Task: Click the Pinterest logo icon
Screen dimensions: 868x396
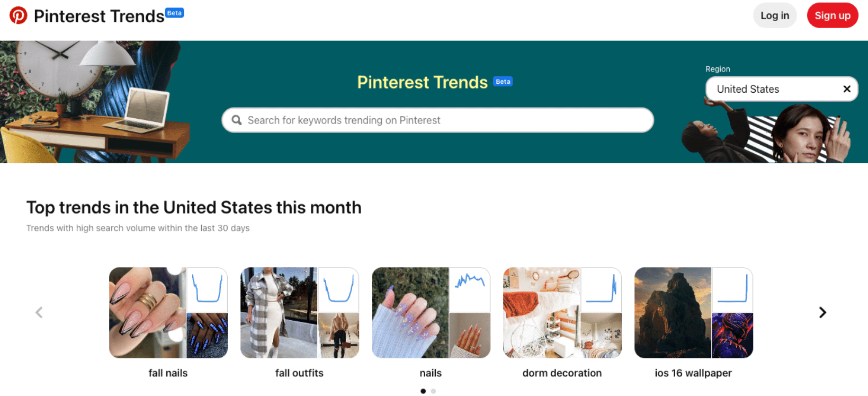Action: (x=18, y=15)
